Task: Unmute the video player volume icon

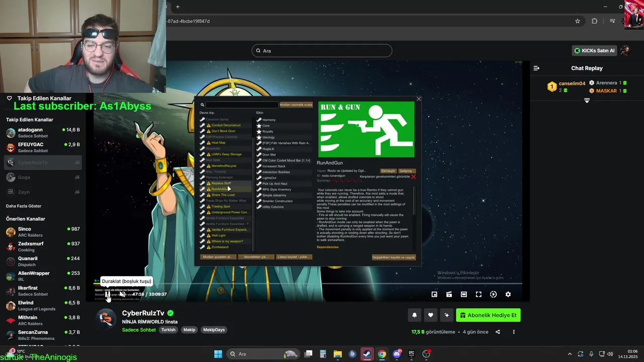Action: pos(122,294)
